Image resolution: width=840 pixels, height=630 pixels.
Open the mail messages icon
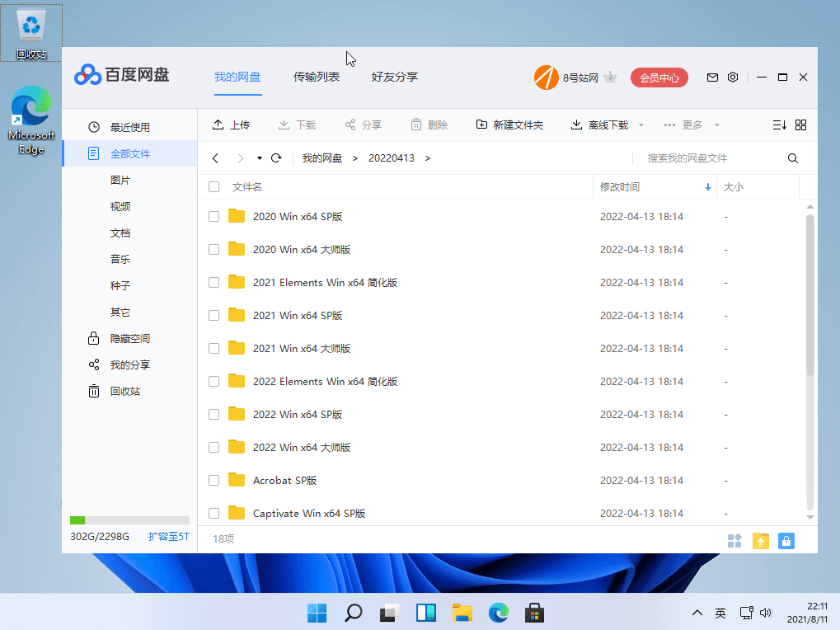tap(712, 78)
